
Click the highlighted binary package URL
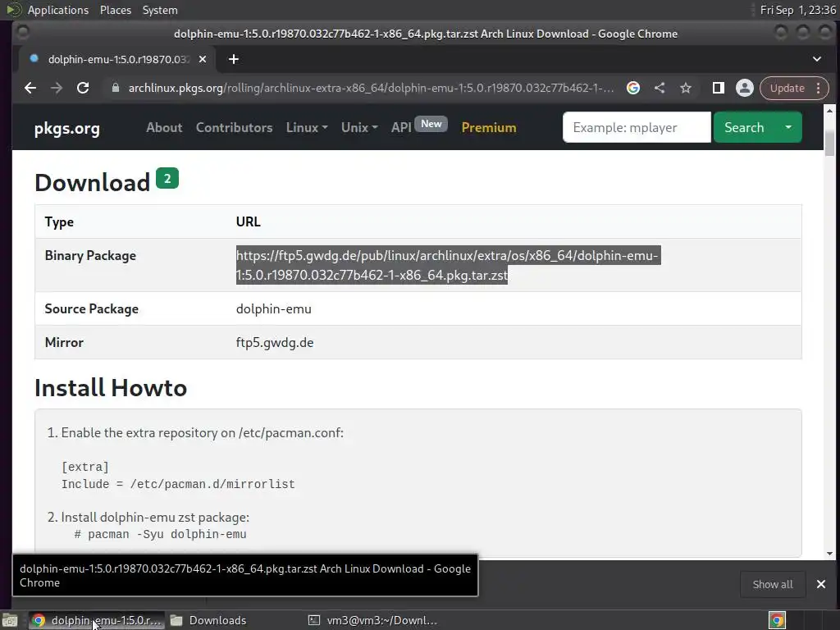click(448, 265)
